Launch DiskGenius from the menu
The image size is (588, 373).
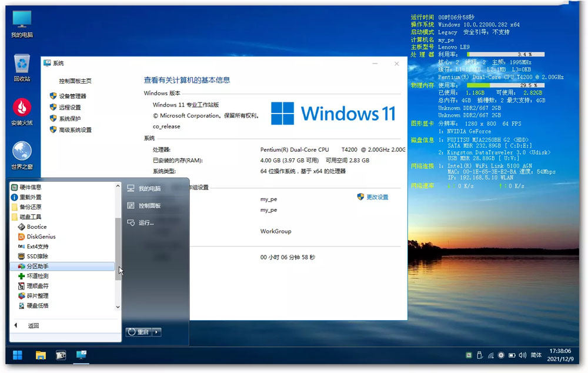coord(37,237)
